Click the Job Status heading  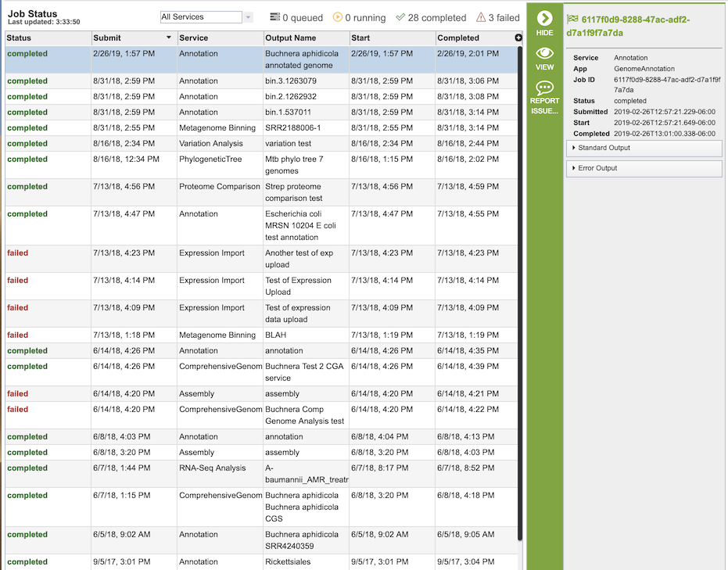[x=33, y=13]
